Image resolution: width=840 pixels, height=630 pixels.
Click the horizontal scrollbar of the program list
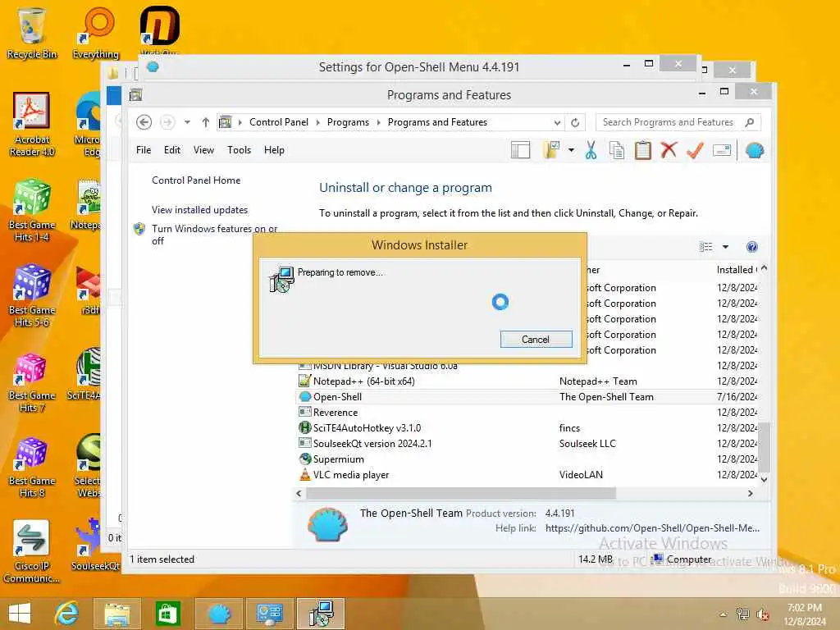[x=461, y=493]
